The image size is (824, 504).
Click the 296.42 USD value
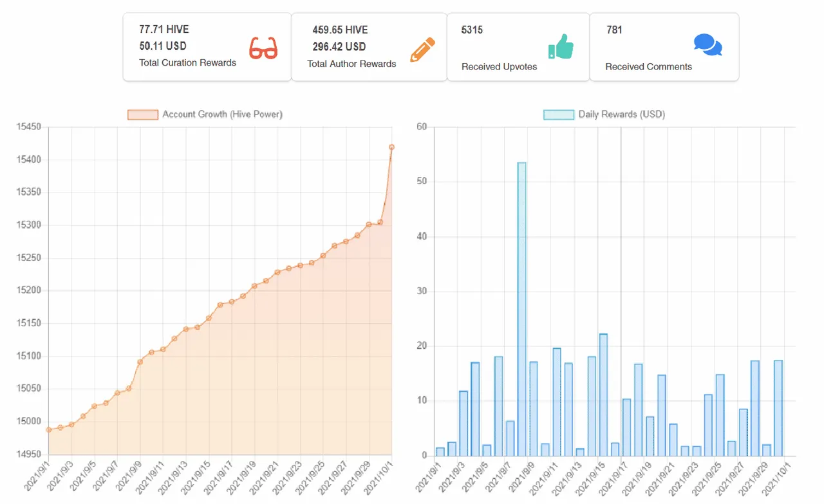339,46
